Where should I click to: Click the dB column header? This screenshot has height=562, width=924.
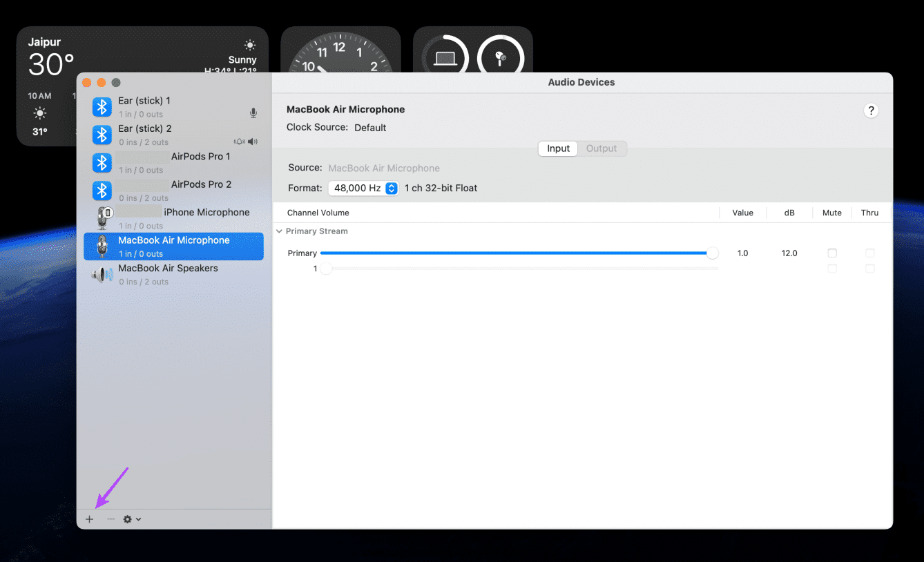[789, 213]
